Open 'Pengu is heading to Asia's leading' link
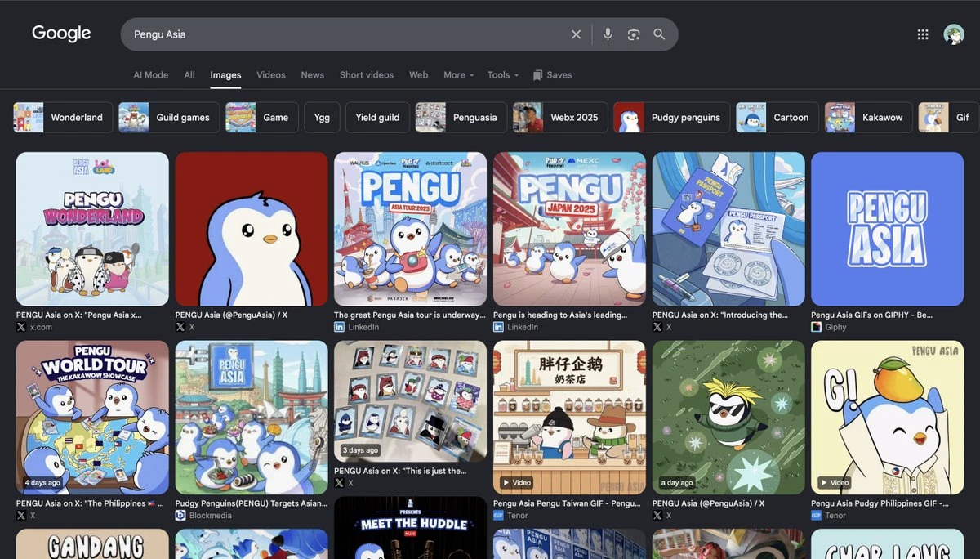The image size is (980, 559). coord(560,315)
